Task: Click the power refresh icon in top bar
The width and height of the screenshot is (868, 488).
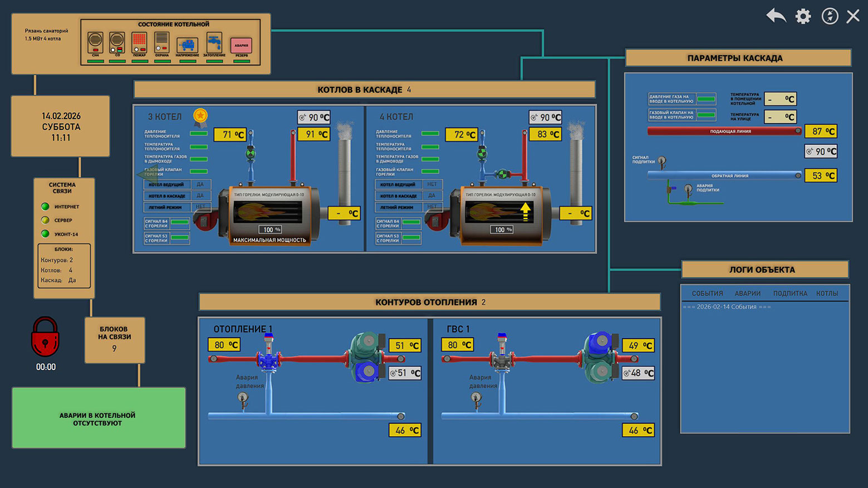Action: tap(830, 16)
